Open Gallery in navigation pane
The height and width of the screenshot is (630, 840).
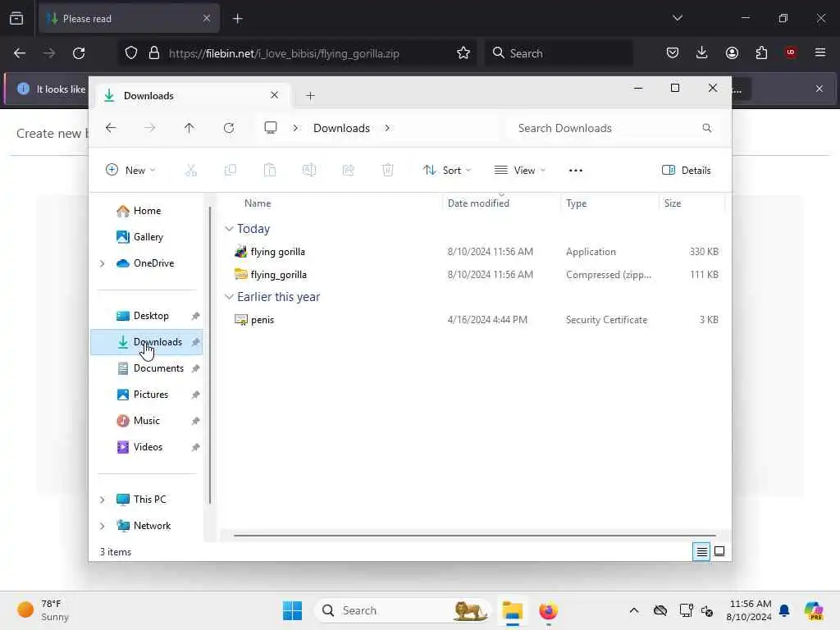(146, 237)
